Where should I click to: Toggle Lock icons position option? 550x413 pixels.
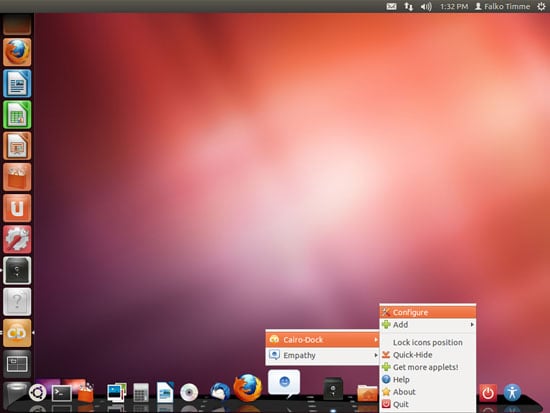tap(428, 342)
